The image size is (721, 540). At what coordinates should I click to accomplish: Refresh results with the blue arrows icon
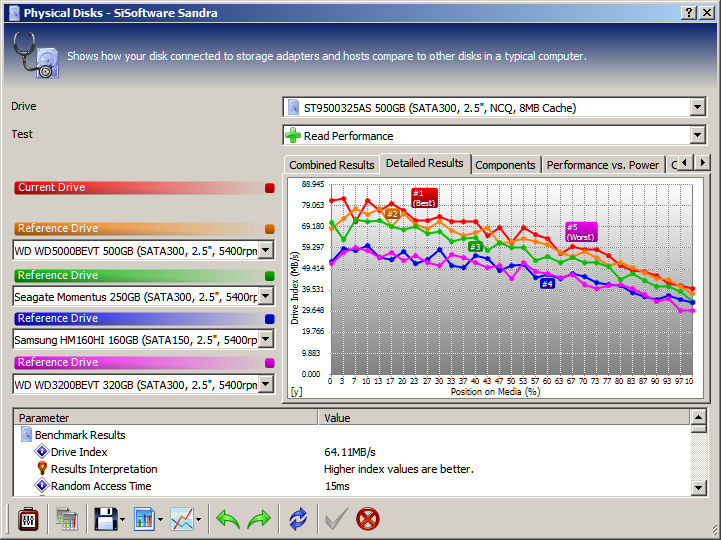click(298, 520)
